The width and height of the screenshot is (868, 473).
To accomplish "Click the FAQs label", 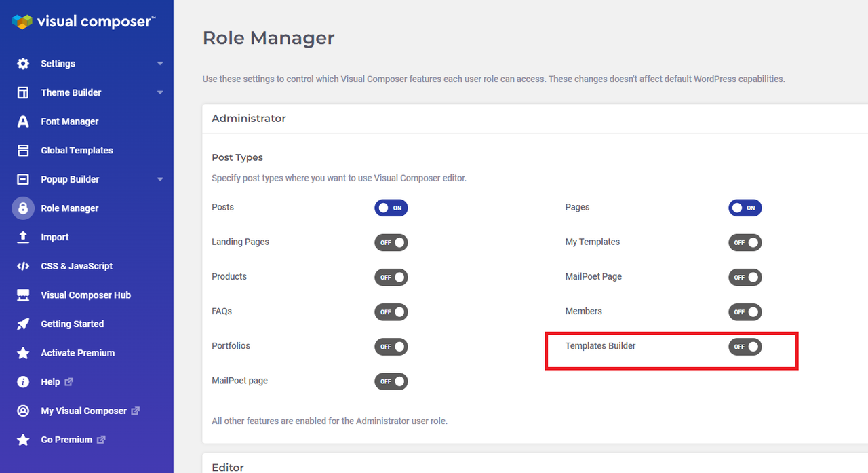I will coord(222,311).
